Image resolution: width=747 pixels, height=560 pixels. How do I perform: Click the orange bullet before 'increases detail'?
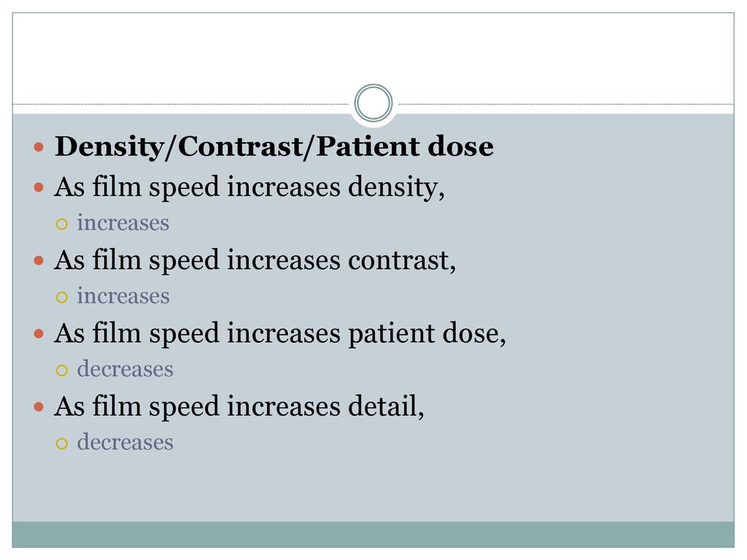[x=39, y=407]
